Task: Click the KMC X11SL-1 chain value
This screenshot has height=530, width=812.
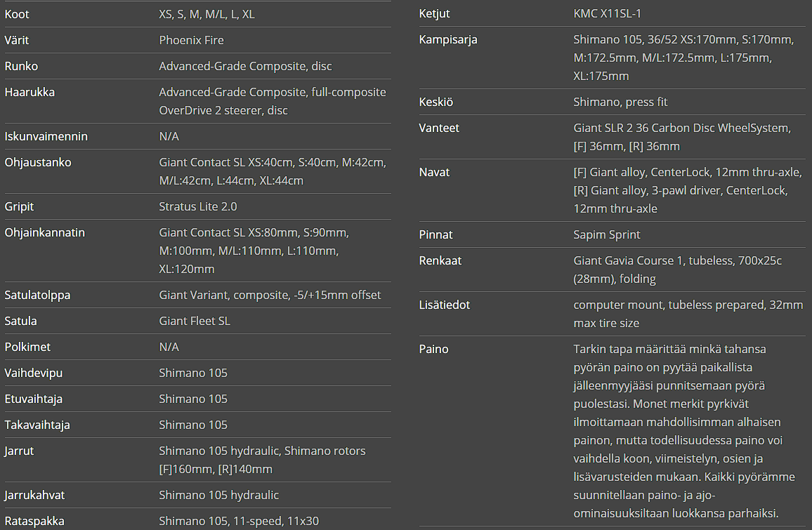Action: [608, 13]
